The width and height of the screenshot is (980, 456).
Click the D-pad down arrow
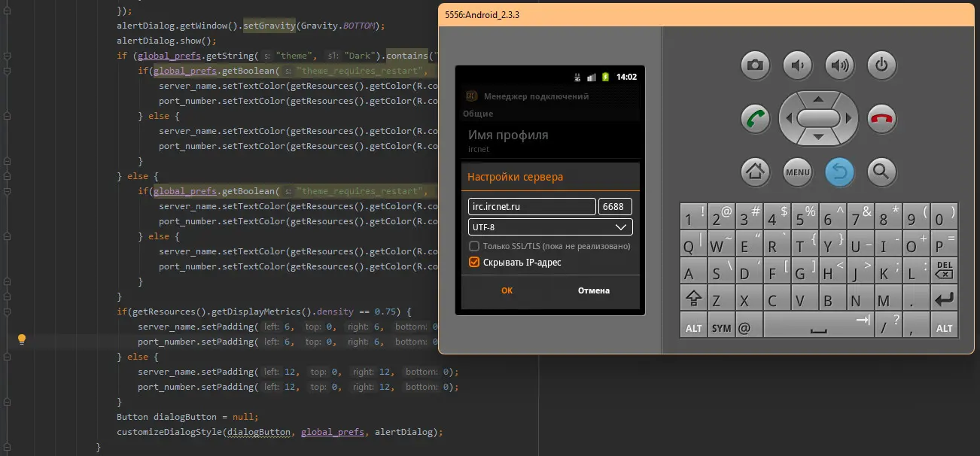(x=818, y=137)
